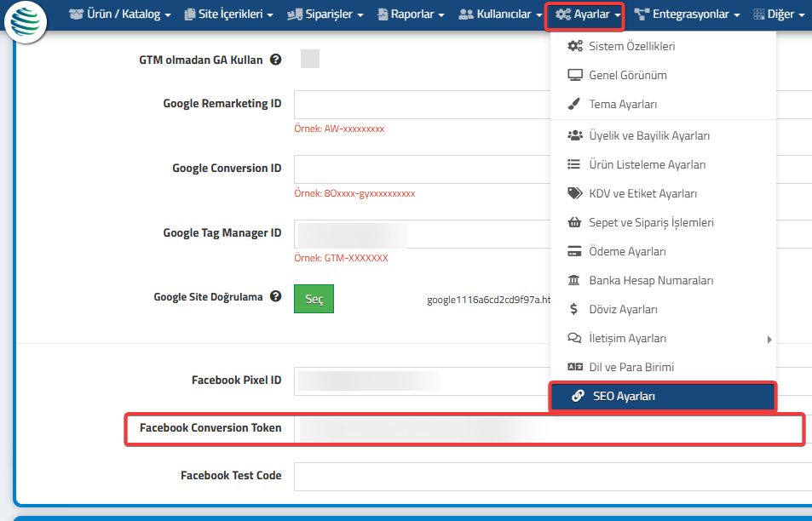Viewport: 812px width, 521px height.
Task: Toggle the GTM olmadan GA Kullan checkbox
Action: (310, 59)
